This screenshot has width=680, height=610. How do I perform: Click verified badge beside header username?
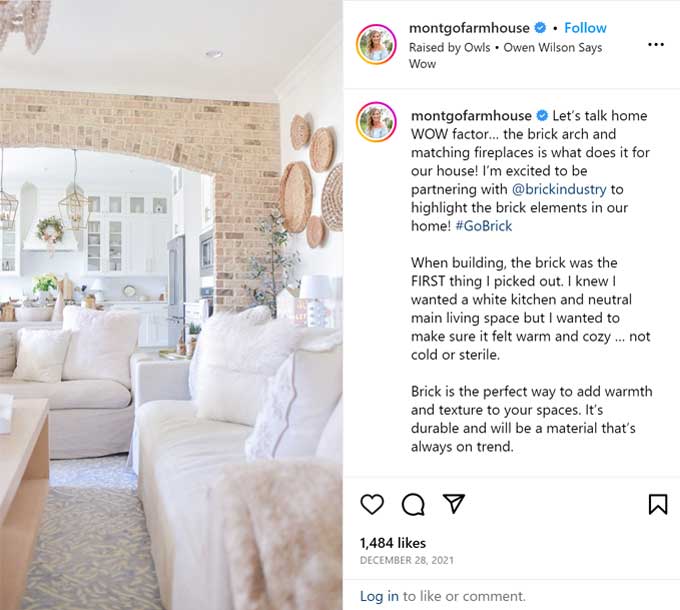point(540,28)
